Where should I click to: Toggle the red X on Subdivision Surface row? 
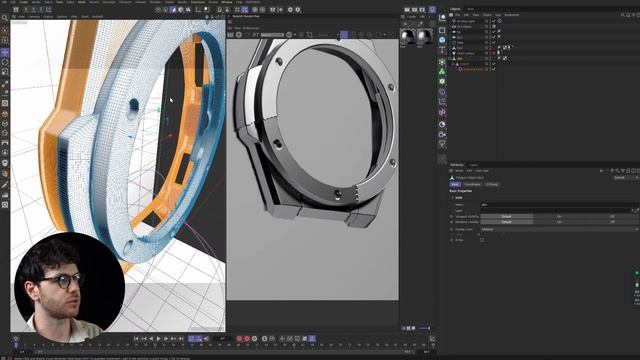click(494, 53)
